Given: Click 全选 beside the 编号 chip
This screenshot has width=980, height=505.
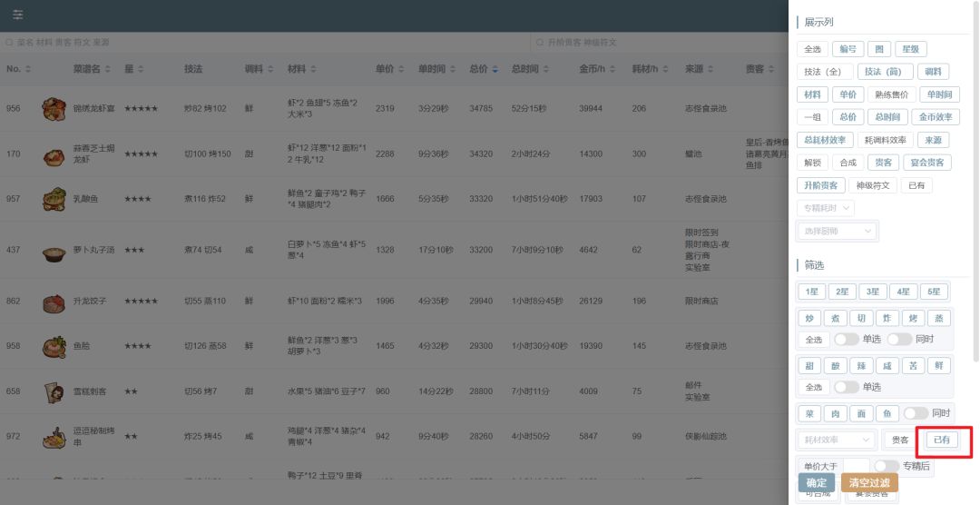Looking at the screenshot, I should pyautogui.click(x=812, y=49).
